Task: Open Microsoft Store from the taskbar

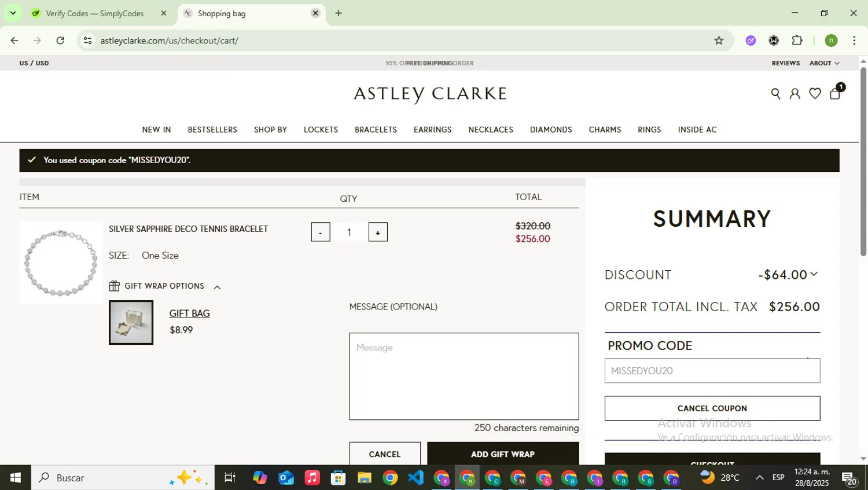Action: (338, 478)
